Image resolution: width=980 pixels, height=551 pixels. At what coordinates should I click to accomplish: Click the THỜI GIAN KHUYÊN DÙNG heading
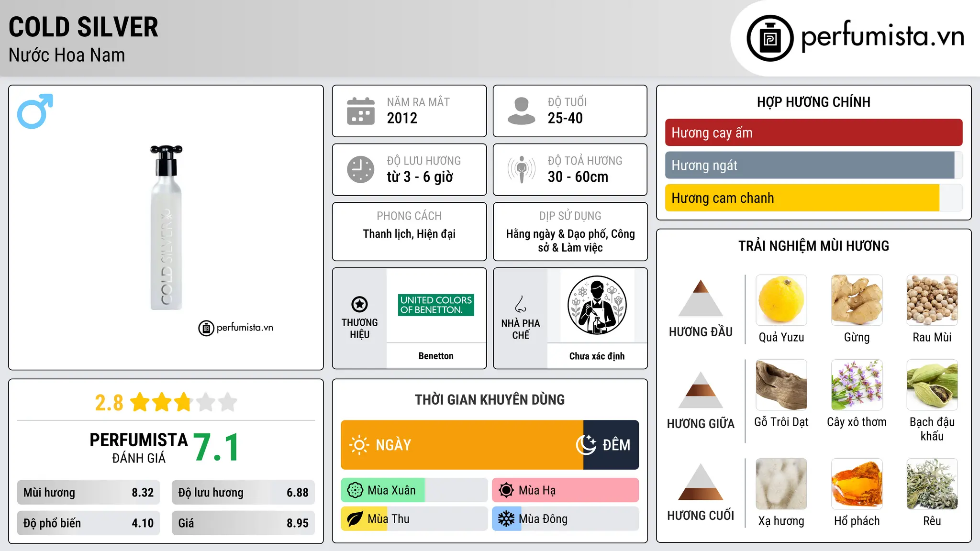[x=490, y=400]
